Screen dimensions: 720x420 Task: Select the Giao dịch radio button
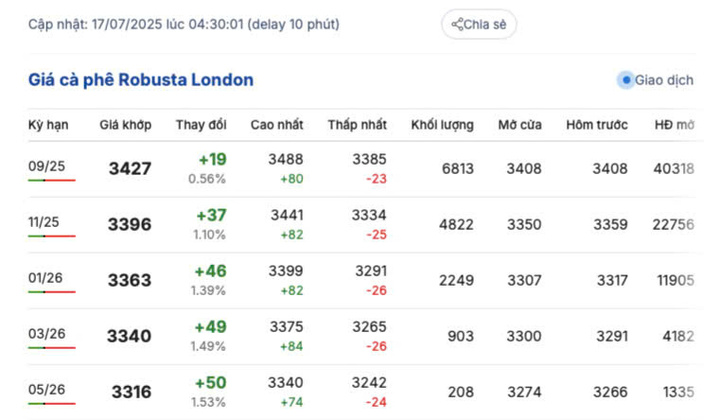(626, 80)
